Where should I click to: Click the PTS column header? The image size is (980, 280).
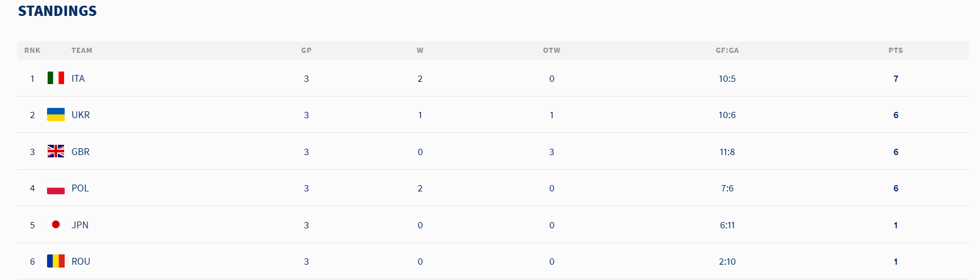click(895, 51)
